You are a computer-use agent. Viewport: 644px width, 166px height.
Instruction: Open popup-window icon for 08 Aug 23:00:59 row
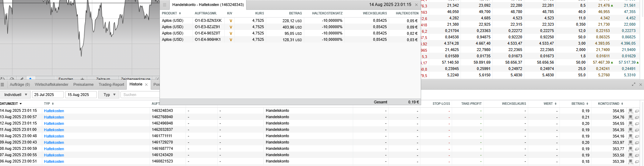(x=637, y=149)
